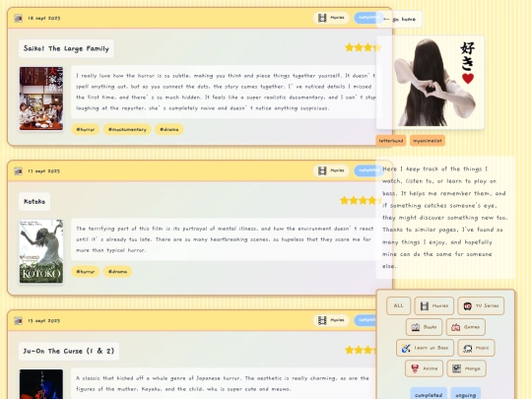Click the headphones icon in the Music filter

click(x=467, y=348)
